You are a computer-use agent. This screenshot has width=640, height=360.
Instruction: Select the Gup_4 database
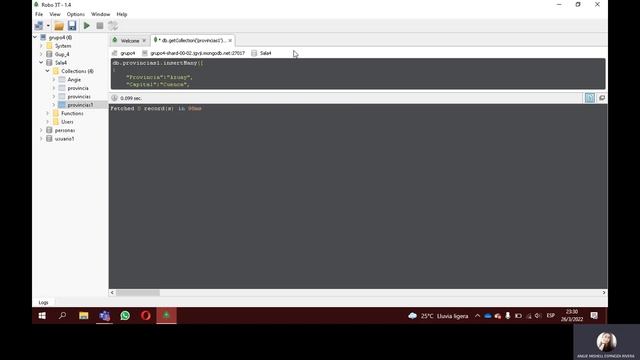(62, 54)
